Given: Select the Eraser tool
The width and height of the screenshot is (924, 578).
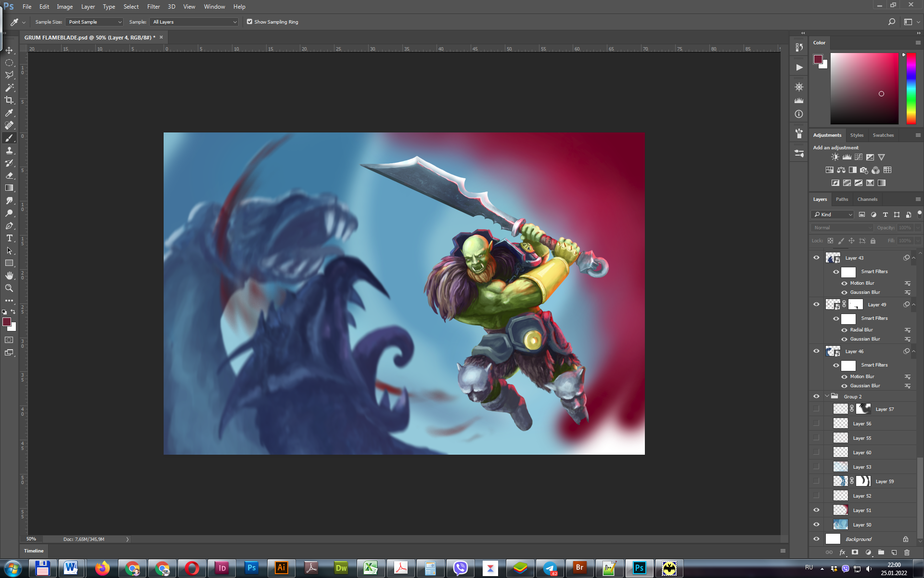Looking at the screenshot, I should point(9,175).
